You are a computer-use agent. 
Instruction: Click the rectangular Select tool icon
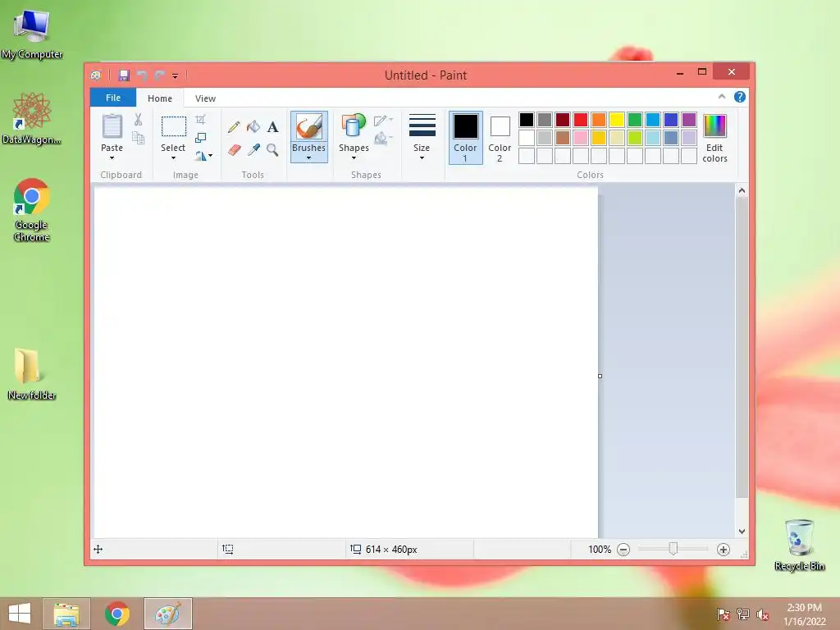click(x=174, y=126)
